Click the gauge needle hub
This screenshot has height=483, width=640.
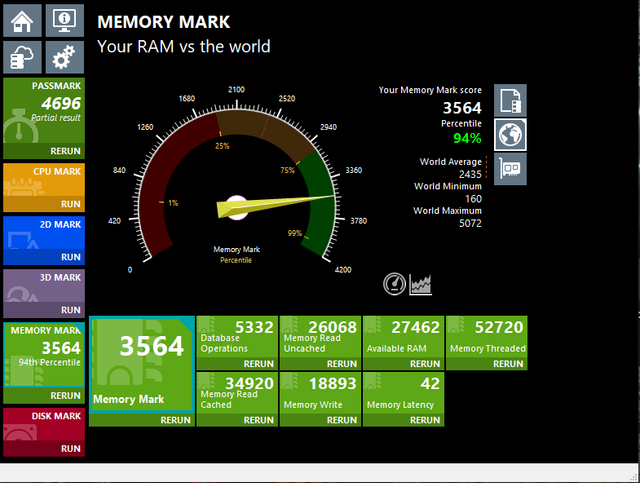[x=237, y=207]
